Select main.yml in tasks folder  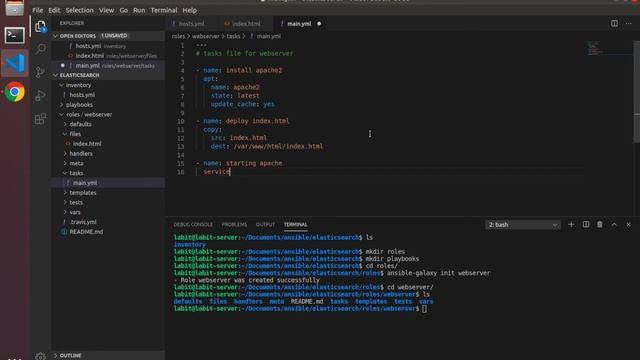click(108, 183)
